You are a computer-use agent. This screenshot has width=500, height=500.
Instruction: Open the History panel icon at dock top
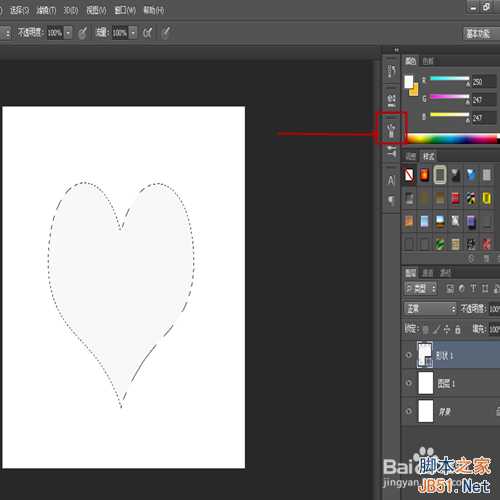click(x=392, y=71)
